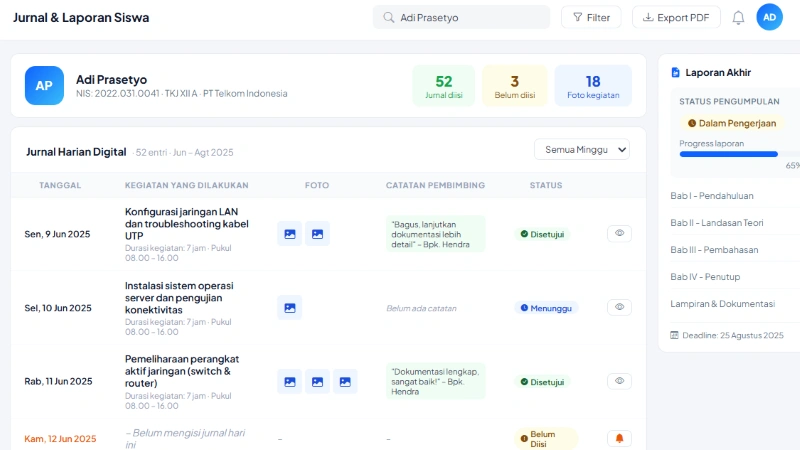Image resolution: width=800 pixels, height=450 pixels.
Task: View details of 9 Jun entry (eye icon)
Action: 619,233
